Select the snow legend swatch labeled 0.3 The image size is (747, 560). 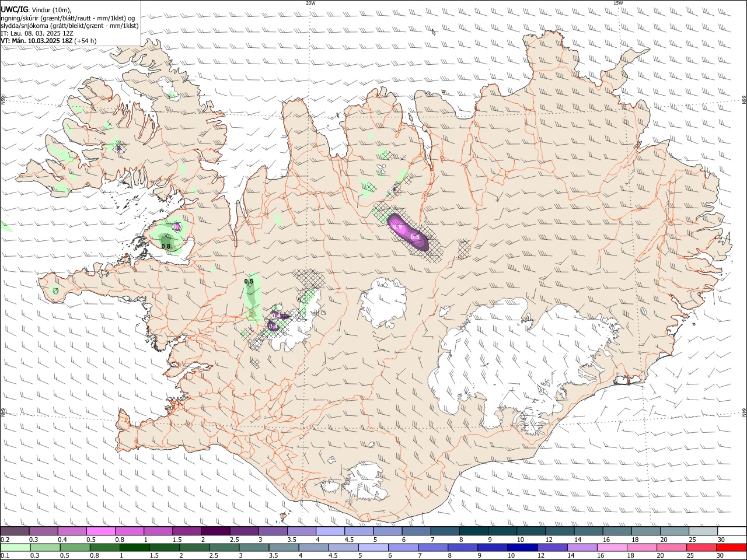[x=43, y=531]
